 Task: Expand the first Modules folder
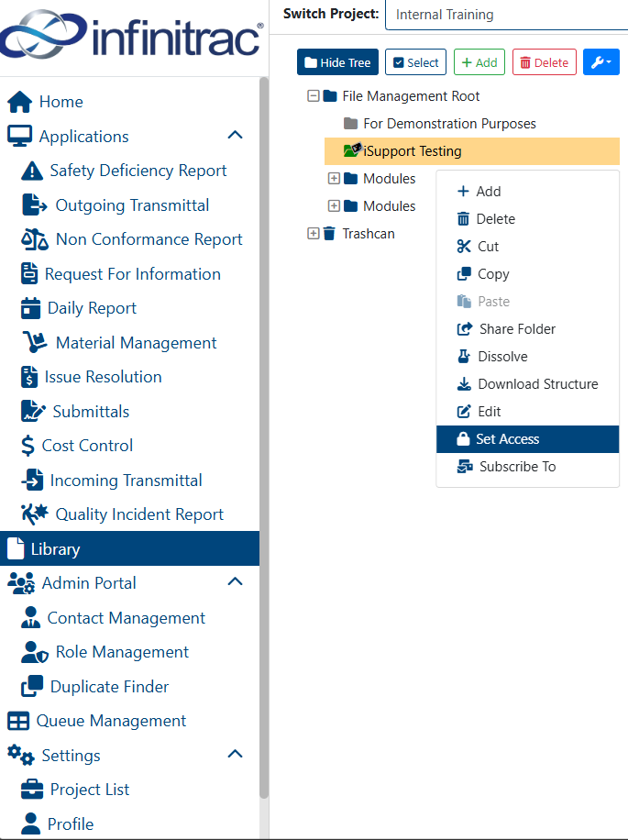334,179
